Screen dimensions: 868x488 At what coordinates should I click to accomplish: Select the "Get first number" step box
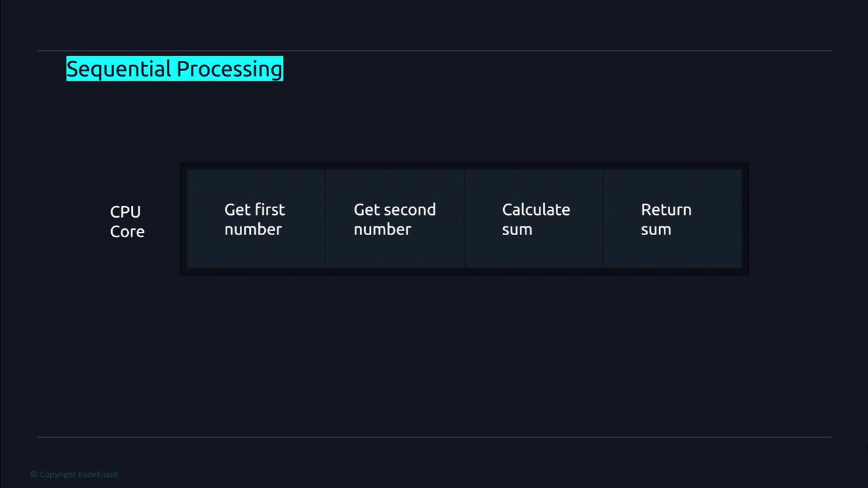tap(256, 219)
